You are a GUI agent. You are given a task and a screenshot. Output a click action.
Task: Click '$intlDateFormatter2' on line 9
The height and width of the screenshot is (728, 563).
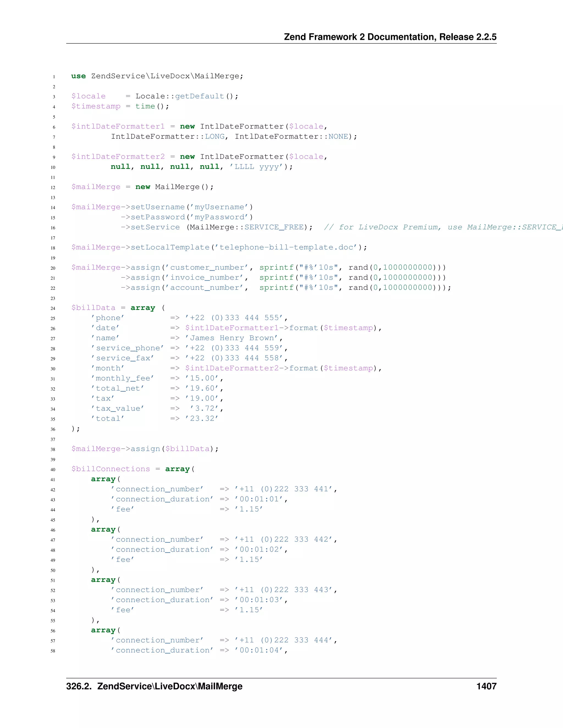118,157
